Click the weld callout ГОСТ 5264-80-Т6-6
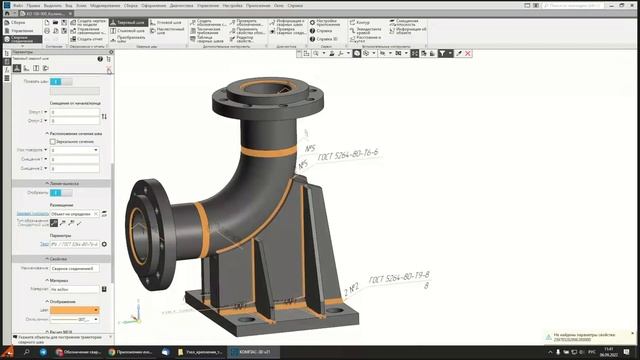 (x=348, y=155)
